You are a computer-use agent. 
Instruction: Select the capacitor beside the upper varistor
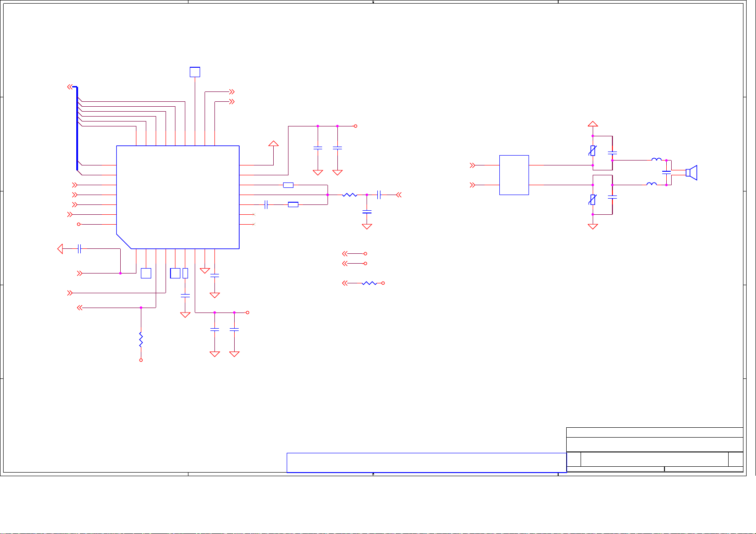click(612, 153)
